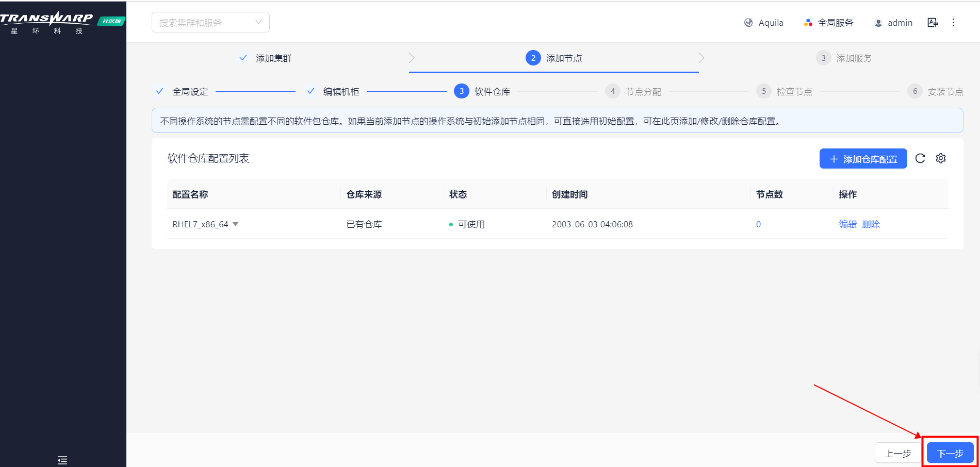Screen dimensions: 980x467
Task: Click the 上一步 button
Action: coord(898,453)
